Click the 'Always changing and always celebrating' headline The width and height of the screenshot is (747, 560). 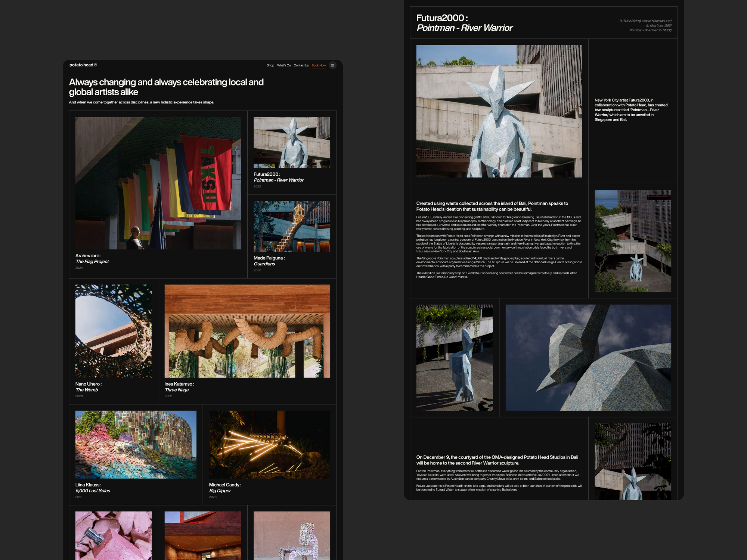click(166, 87)
